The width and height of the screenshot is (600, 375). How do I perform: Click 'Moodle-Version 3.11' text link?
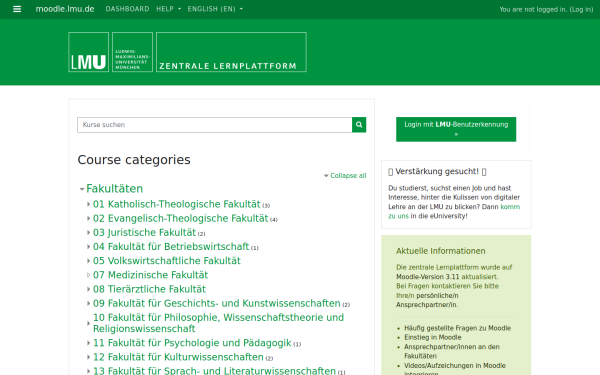tap(427, 277)
